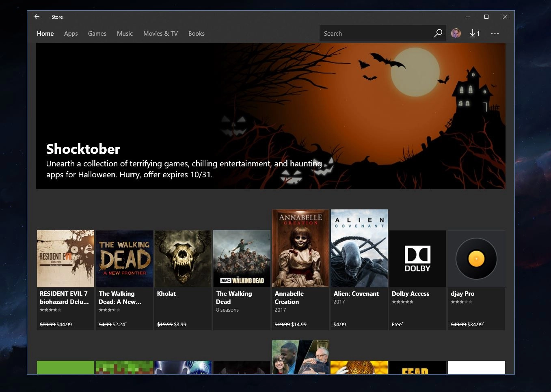
Task: Click the Resident Evil 7 star rating
Action: tap(51, 310)
